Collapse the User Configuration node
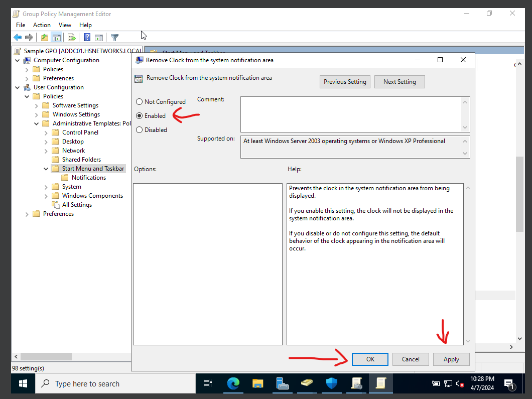 tap(17, 87)
